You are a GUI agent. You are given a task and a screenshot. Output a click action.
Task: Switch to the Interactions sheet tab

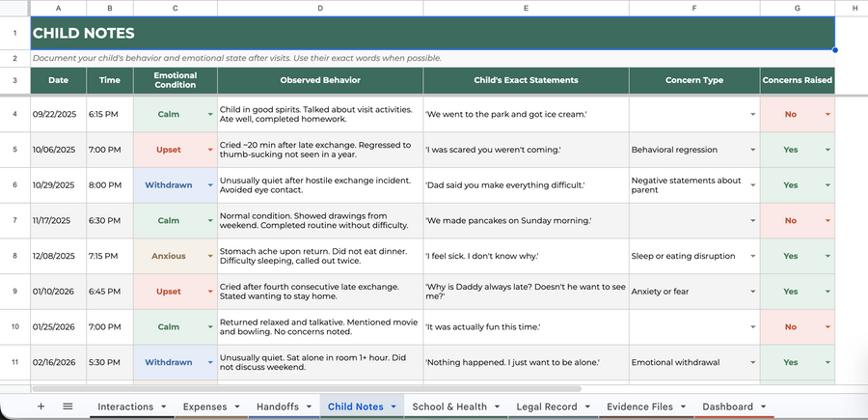125,406
